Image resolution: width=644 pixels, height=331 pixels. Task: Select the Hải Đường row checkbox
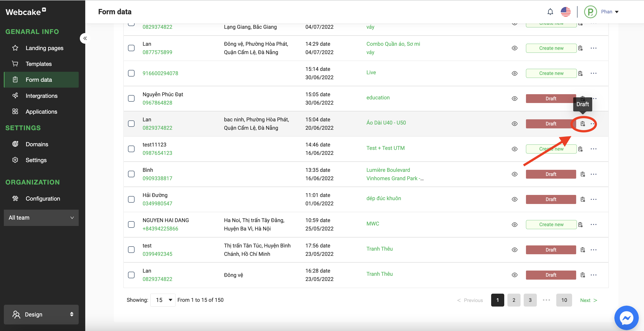pyautogui.click(x=131, y=199)
